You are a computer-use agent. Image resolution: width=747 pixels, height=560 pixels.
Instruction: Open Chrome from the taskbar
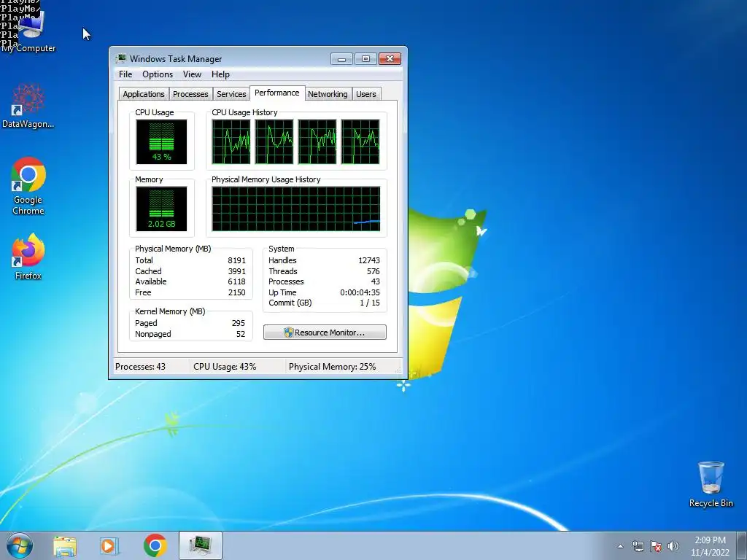coord(155,545)
